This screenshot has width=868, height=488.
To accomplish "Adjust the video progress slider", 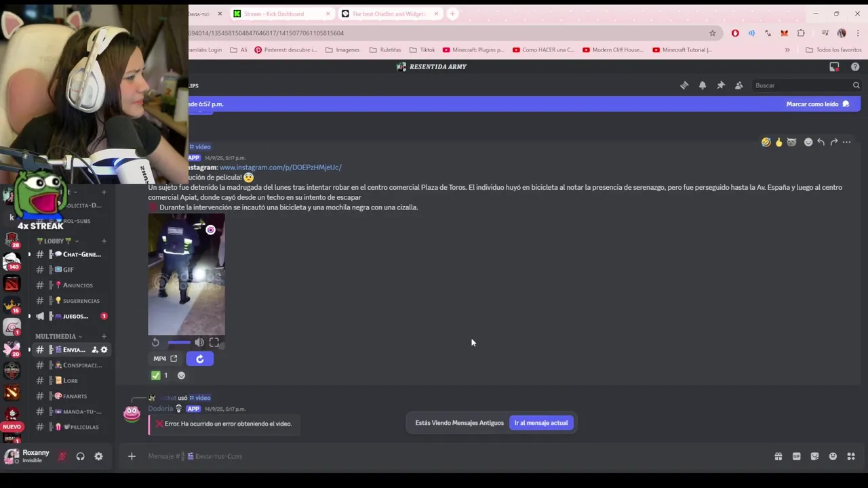I will click(x=179, y=342).
